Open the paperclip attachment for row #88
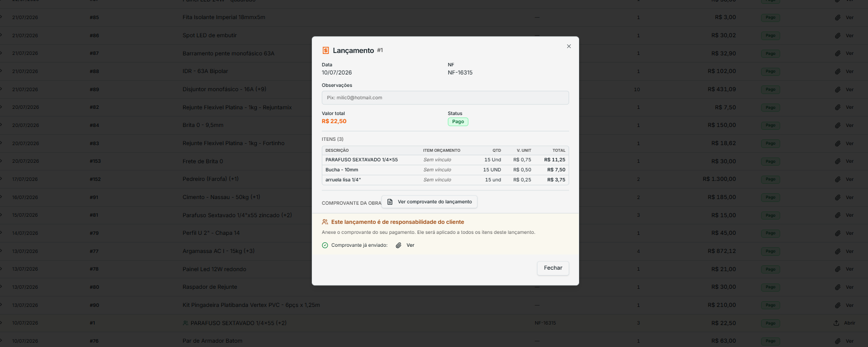The height and width of the screenshot is (347, 868). pyautogui.click(x=844, y=72)
